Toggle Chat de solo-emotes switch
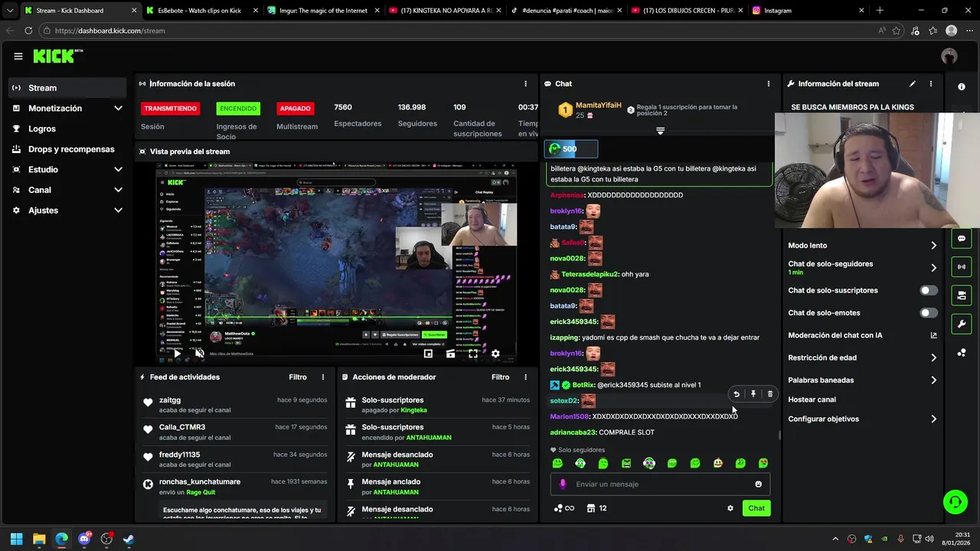The height and width of the screenshot is (551, 980). tap(928, 313)
